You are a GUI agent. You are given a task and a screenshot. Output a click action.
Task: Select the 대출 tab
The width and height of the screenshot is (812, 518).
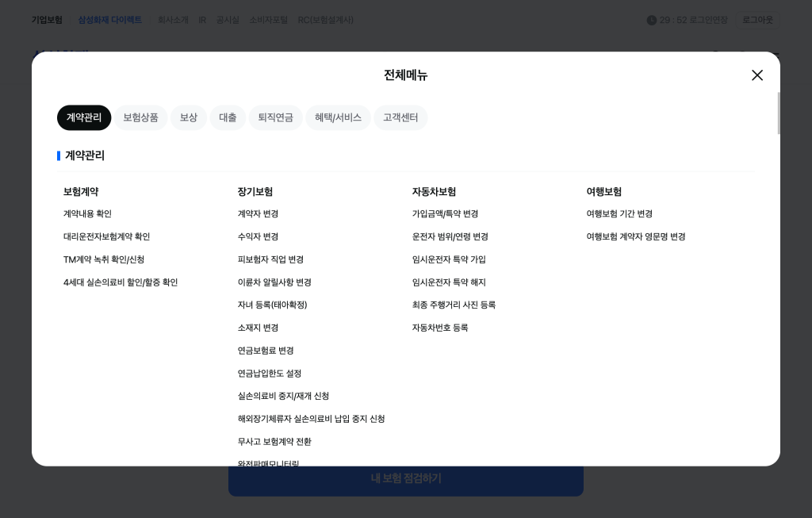tap(228, 117)
